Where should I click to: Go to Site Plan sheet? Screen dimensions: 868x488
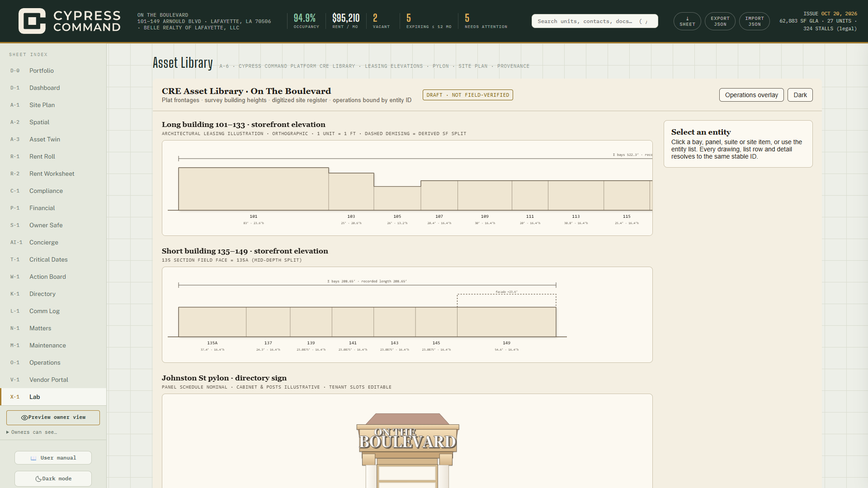[x=53, y=105]
